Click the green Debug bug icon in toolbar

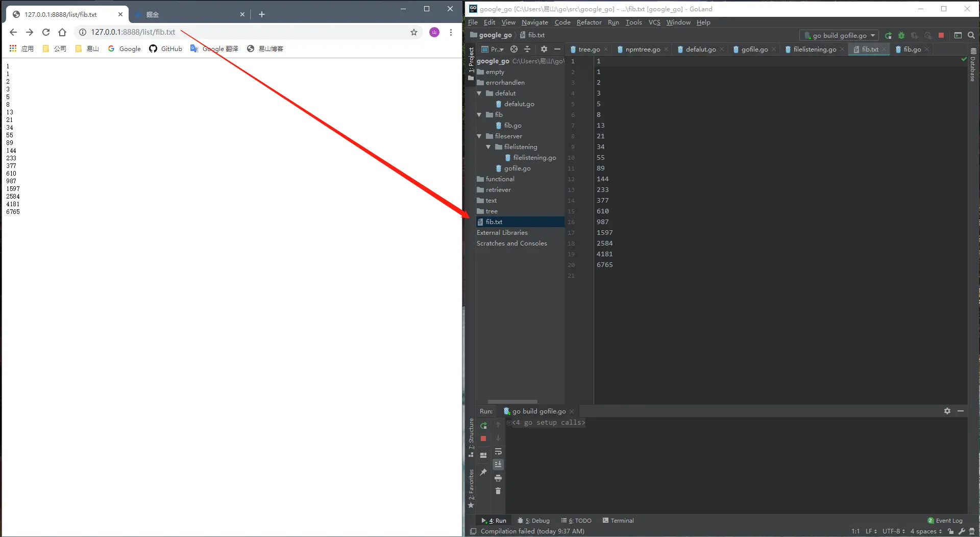[901, 35]
